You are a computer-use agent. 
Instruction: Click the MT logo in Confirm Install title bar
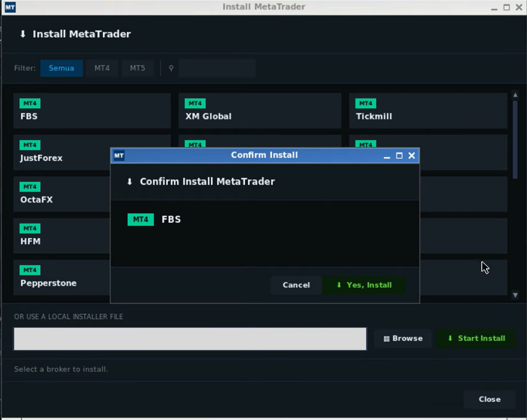[119, 155]
